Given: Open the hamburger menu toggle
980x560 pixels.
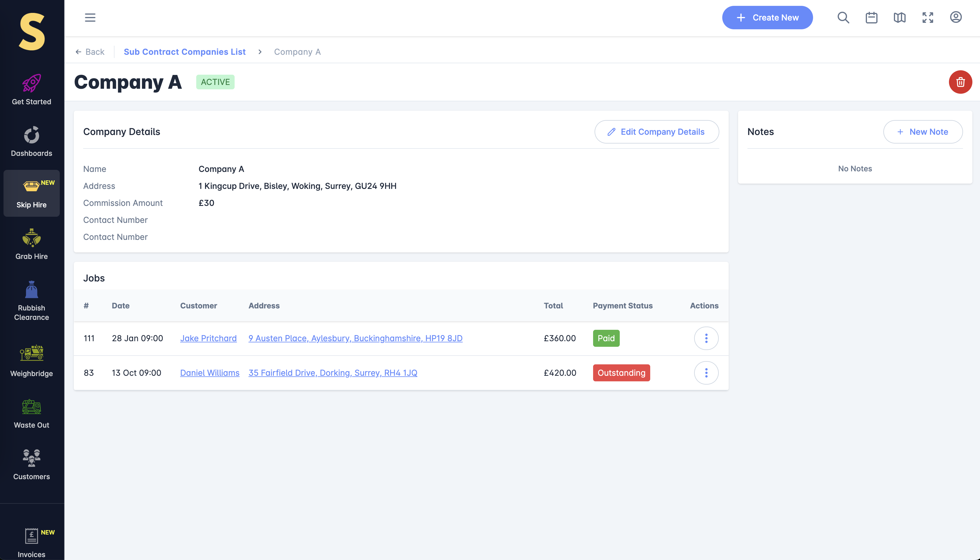Looking at the screenshot, I should click(x=90, y=18).
